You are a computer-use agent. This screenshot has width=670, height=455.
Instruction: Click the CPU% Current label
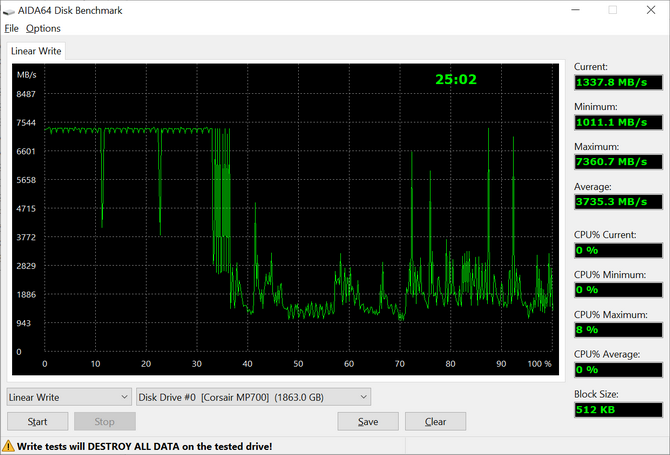[605, 235]
